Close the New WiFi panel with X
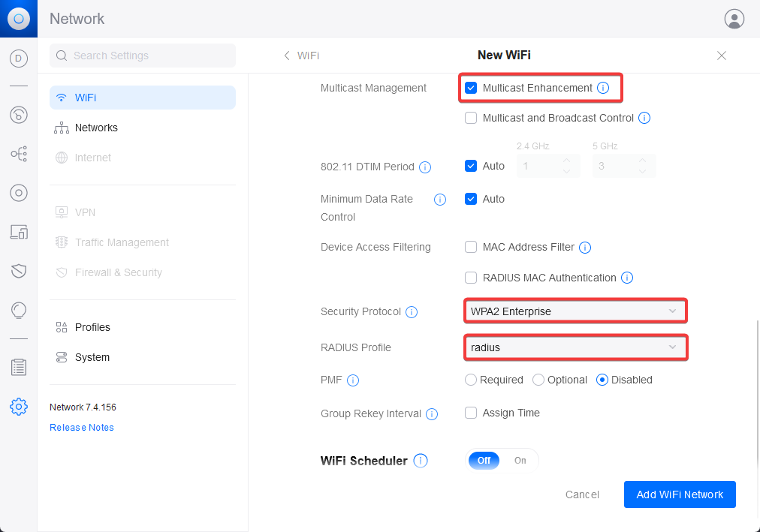 point(721,56)
